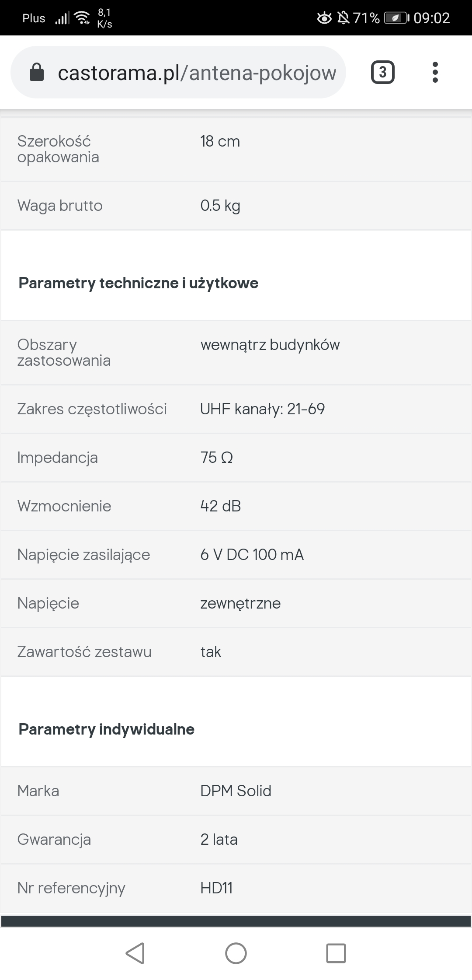The height and width of the screenshot is (980, 472).
Task: Tap the Nr referencyjny HD11 value
Action: [216, 888]
